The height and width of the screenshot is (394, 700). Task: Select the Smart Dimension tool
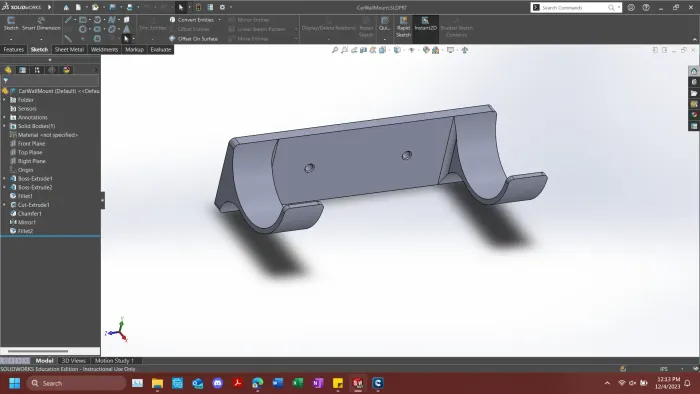41,23
